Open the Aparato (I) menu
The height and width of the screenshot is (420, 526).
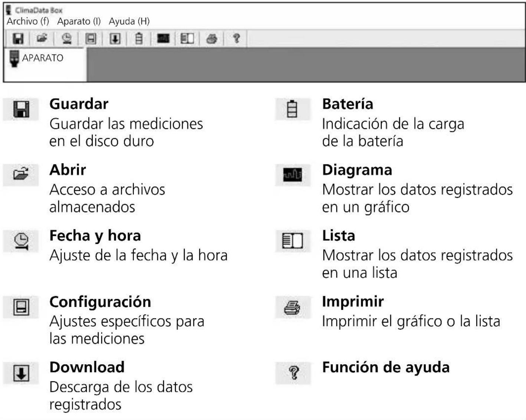(79, 21)
